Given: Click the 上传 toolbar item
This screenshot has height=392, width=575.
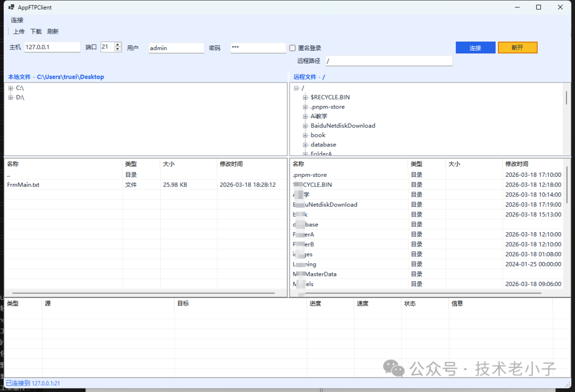Looking at the screenshot, I should 19,31.
